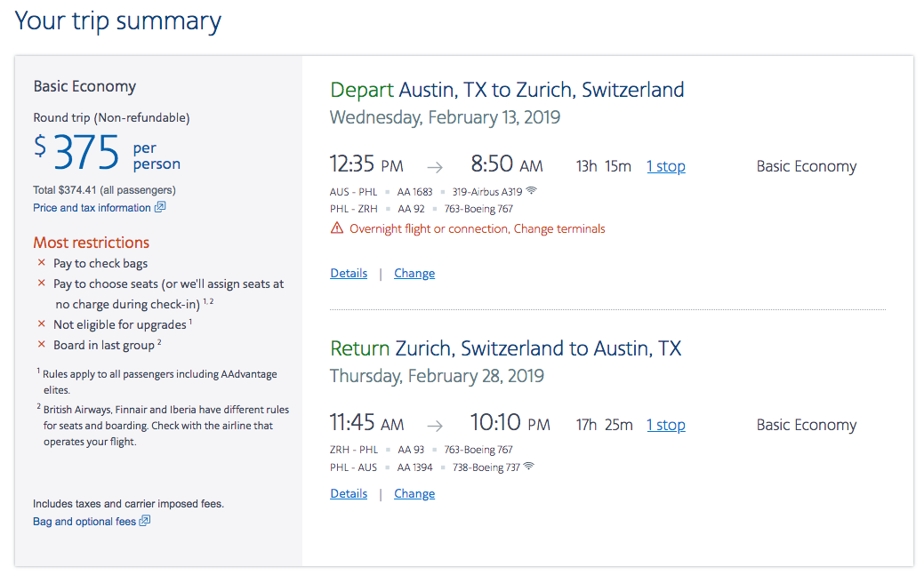Image resolution: width=924 pixels, height=575 pixels.
Task: Click the arrow between 11:45 AM and 10:10 PM
Action: tap(435, 426)
